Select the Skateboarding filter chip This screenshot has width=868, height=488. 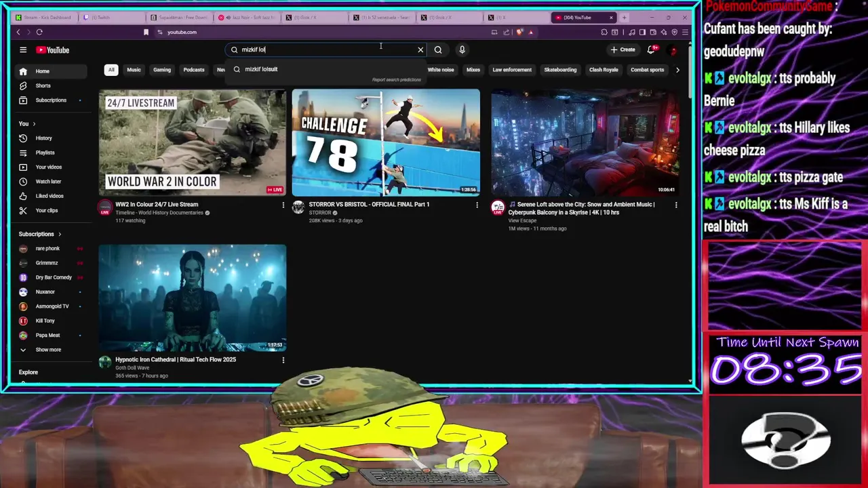(560, 70)
